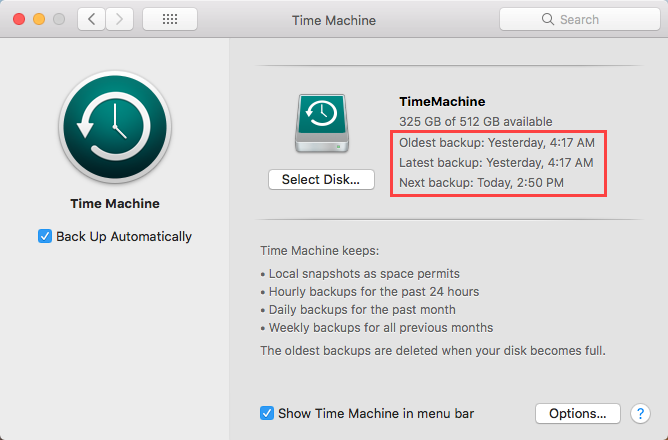This screenshot has height=440, width=668.
Task: Click the TimeMachine backup disk icon
Action: [x=321, y=124]
